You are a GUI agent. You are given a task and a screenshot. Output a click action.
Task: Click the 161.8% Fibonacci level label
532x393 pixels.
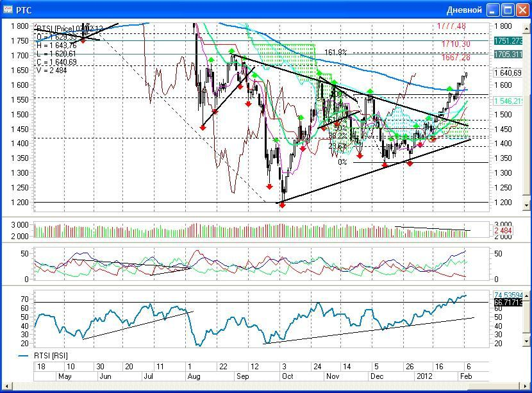pyautogui.click(x=336, y=53)
